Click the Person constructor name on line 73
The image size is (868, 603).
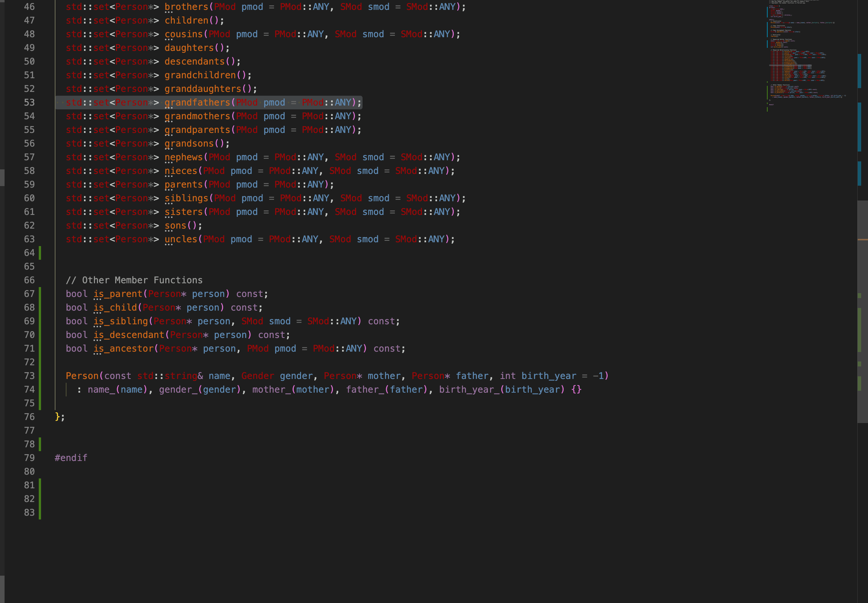[x=81, y=376]
